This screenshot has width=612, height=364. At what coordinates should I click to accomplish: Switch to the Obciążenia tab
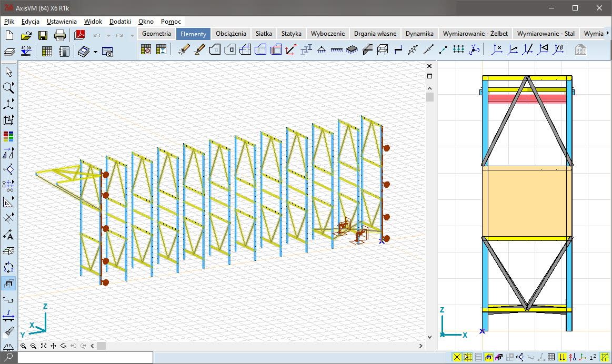tap(230, 33)
